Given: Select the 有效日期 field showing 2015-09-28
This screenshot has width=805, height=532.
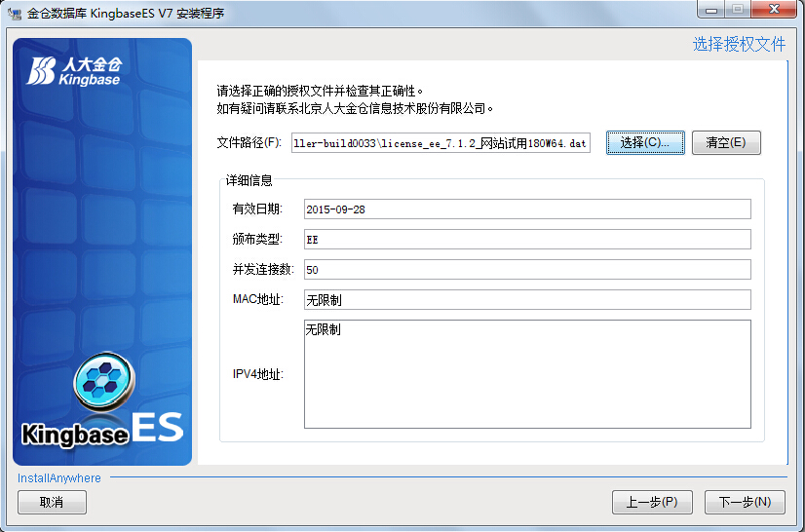Looking at the screenshot, I should (x=527, y=209).
